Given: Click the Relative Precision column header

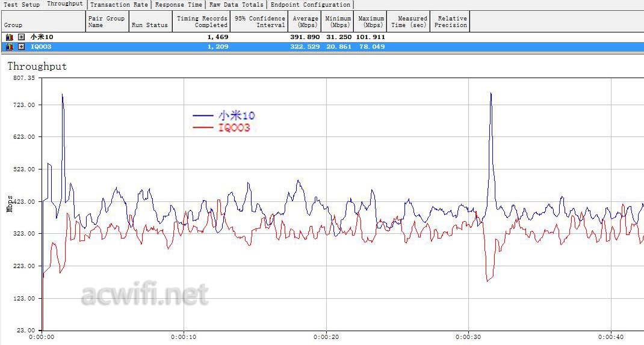Looking at the screenshot, I should click(450, 21).
